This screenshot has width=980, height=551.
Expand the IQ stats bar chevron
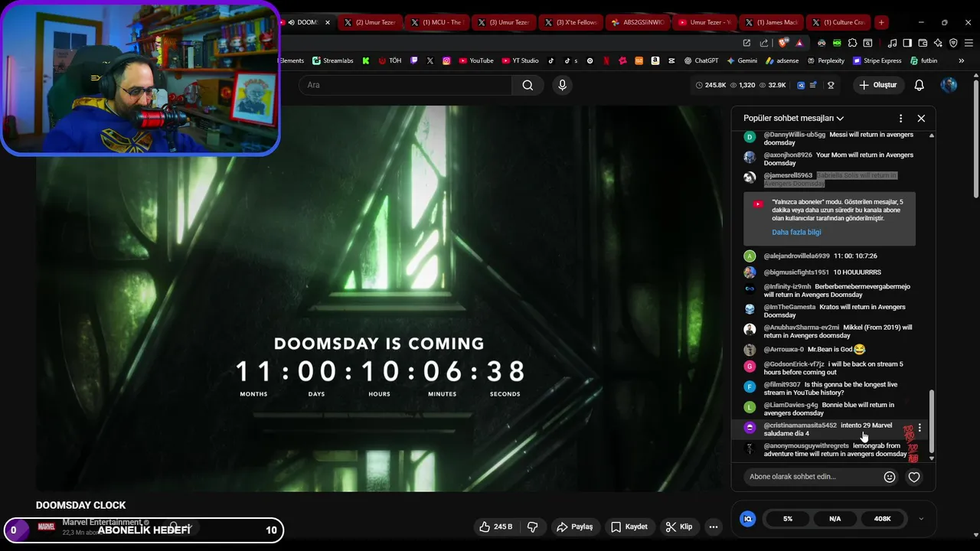pos(921,518)
